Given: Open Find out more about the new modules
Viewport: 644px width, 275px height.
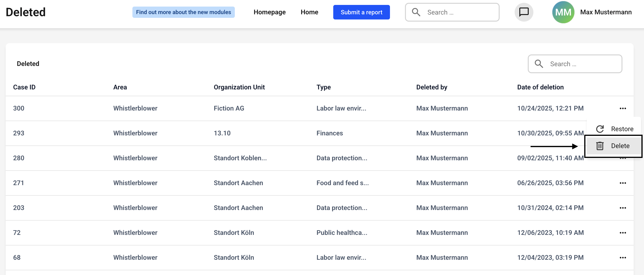Looking at the screenshot, I should pos(183,12).
